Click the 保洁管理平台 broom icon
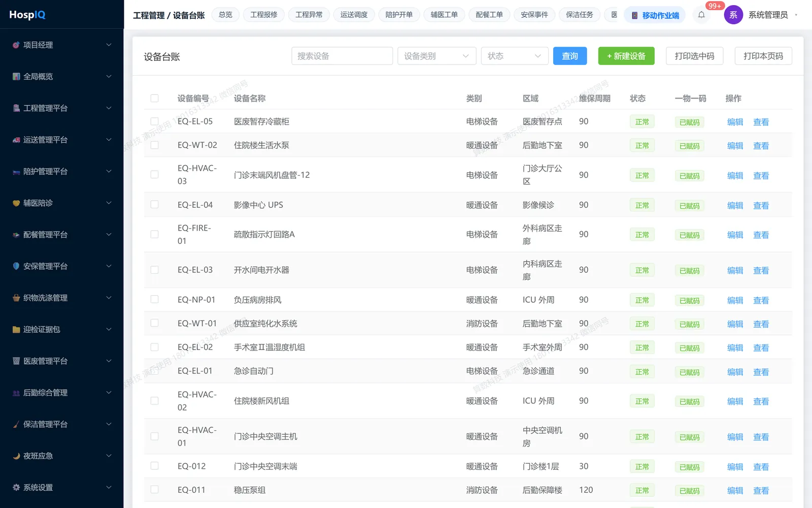The height and width of the screenshot is (508, 812). pyautogui.click(x=16, y=425)
